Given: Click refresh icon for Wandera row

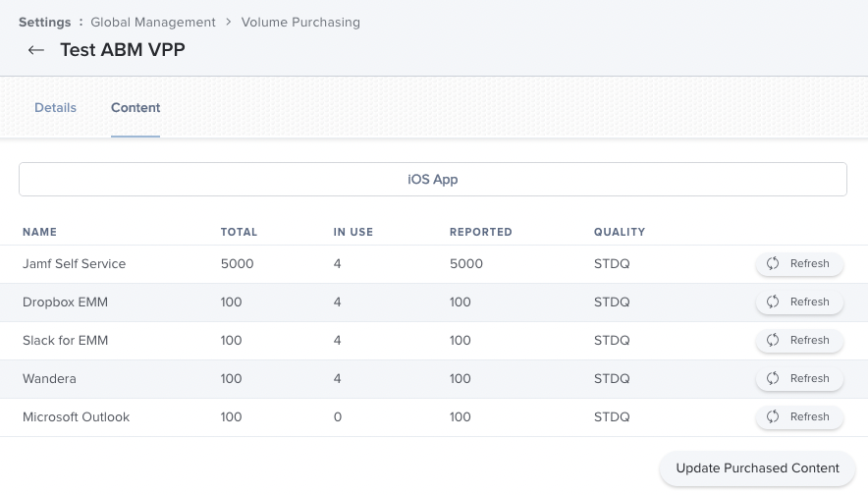Looking at the screenshot, I should tap(774, 378).
